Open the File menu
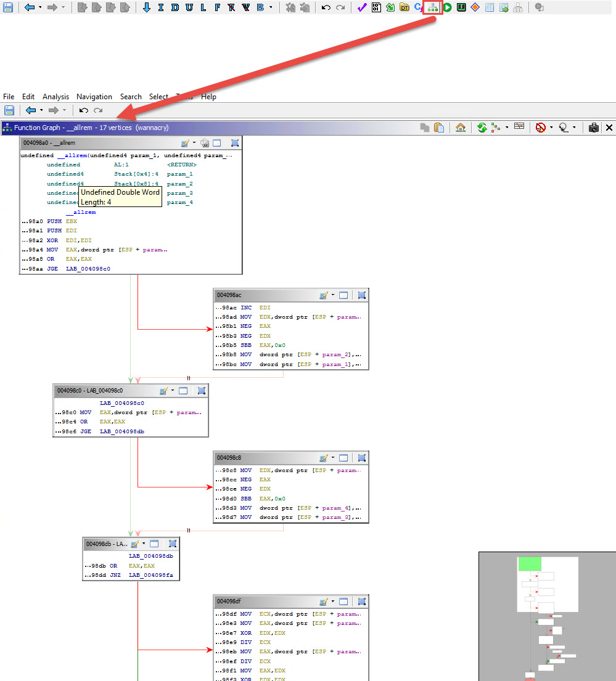The image size is (616, 681). pos(9,96)
